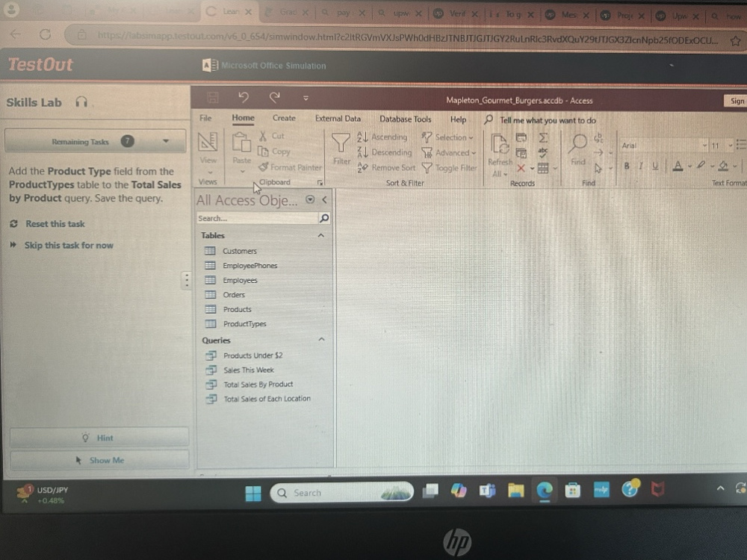Screen dimensions: 747x560
Task: Click the Show Me button
Action: point(99,461)
